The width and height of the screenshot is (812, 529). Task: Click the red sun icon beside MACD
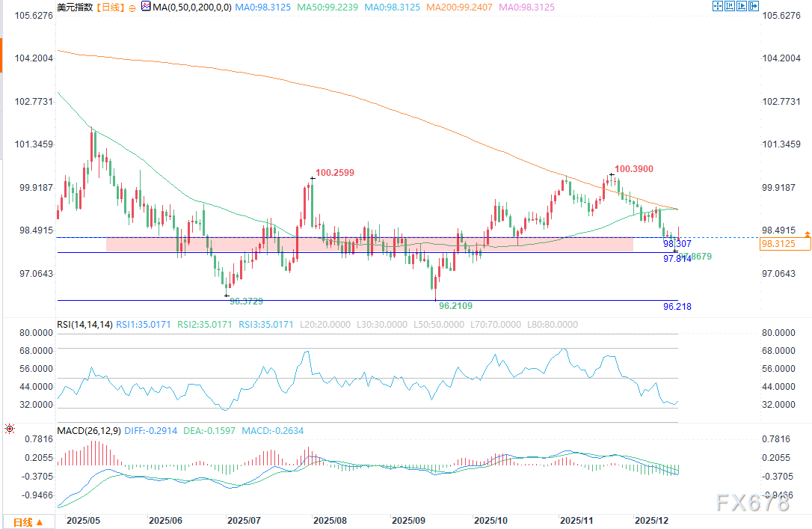[x=10, y=429]
